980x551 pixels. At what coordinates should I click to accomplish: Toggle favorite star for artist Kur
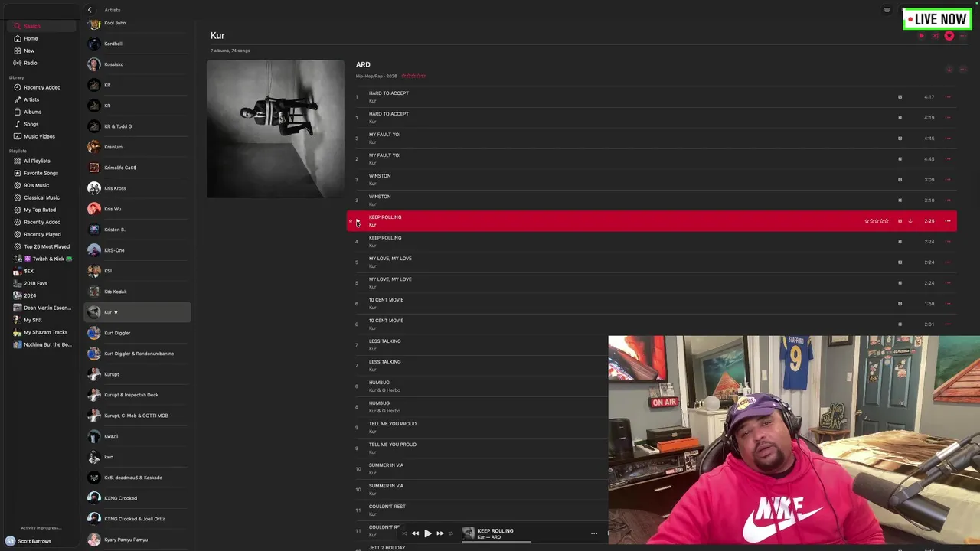pos(949,36)
